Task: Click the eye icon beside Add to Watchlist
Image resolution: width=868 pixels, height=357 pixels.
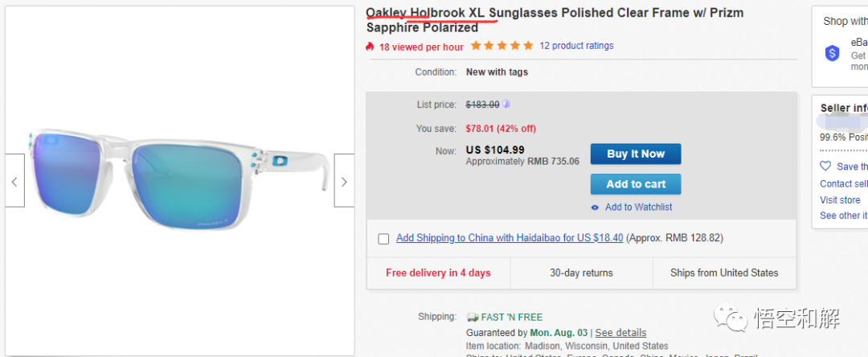Action: pyautogui.click(x=595, y=207)
